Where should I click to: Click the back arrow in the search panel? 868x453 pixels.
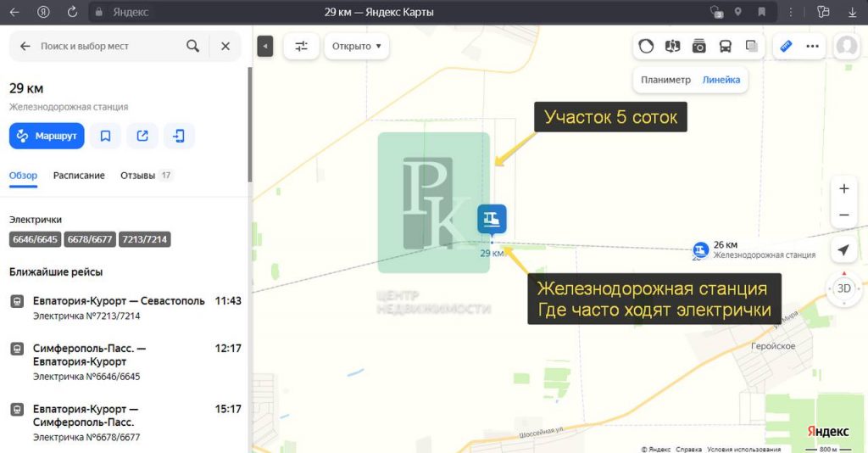[25, 46]
